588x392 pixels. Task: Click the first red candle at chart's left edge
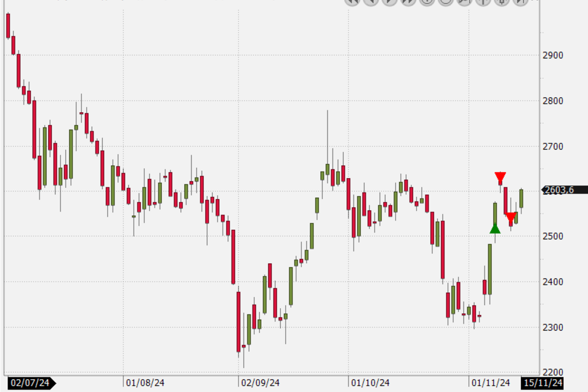coord(8,25)
